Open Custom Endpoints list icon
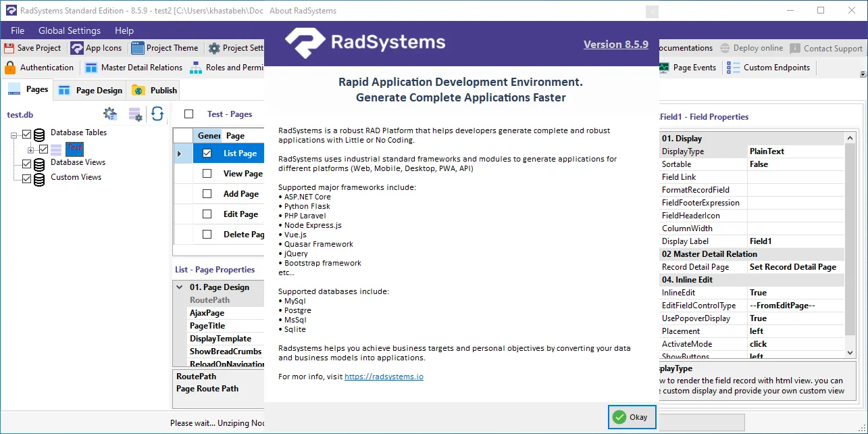Viewport: 868px width, 434px height. 733,68
